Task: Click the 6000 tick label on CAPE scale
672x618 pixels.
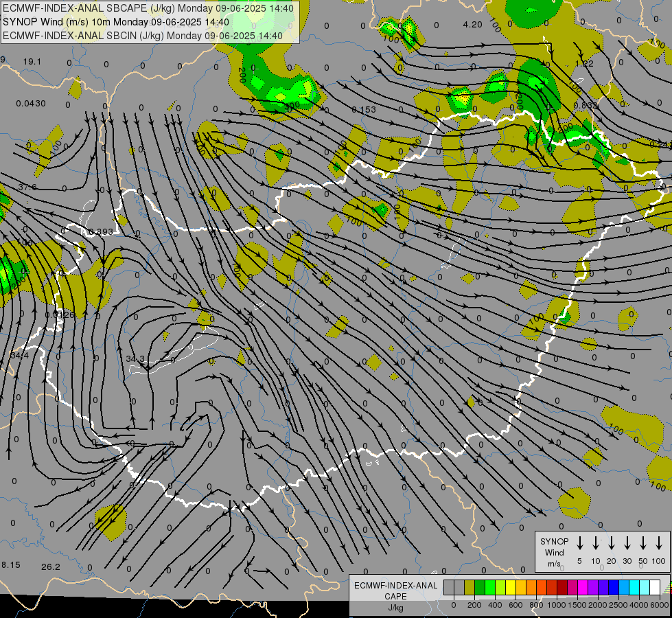Action: coord(660,605)
